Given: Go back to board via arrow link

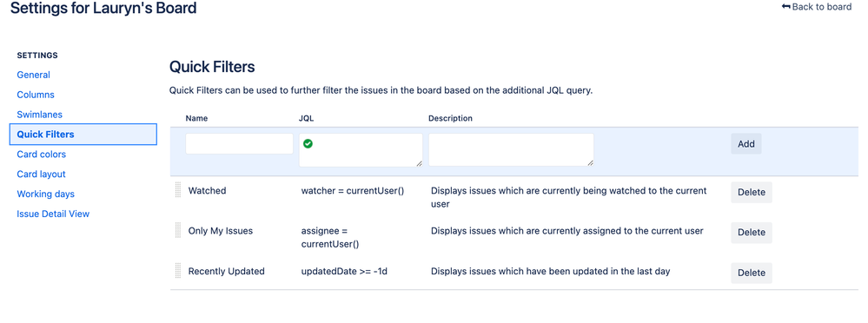Looking at the screenshot, I should point(817,7).
